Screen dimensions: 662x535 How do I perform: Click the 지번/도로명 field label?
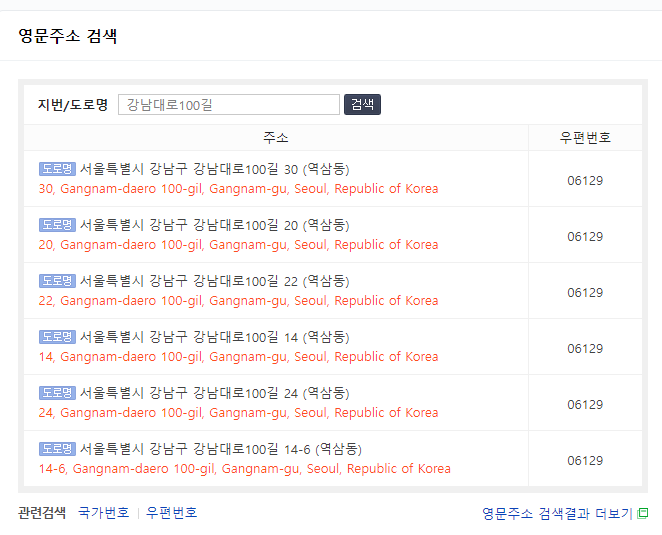pyautogui.click(x=73, y=105)
